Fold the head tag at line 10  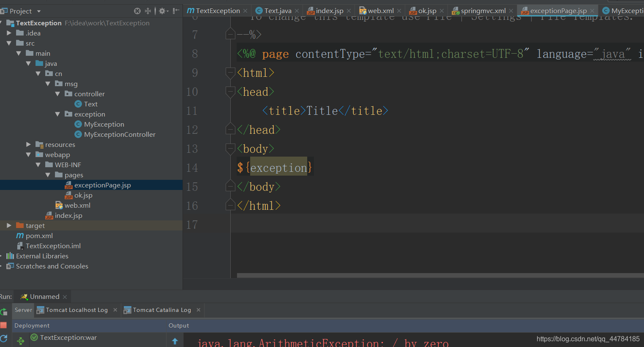pyautogui.click(x=230, y=92)
